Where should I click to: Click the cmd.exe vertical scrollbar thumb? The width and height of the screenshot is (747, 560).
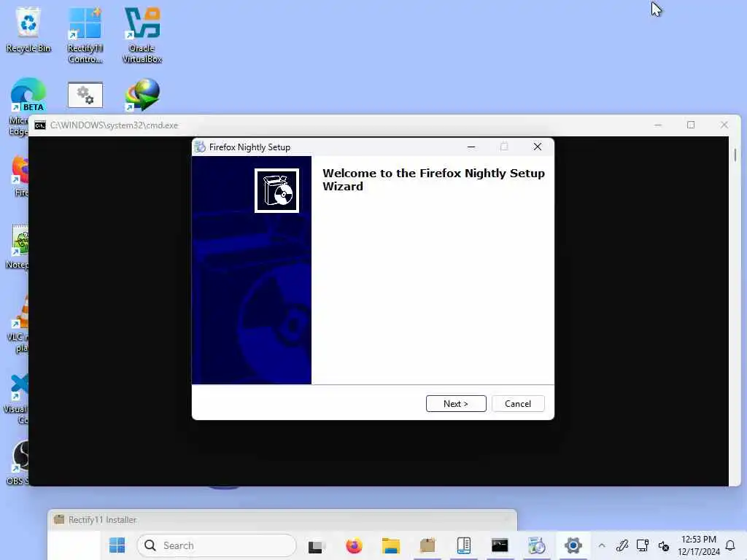[x=735, y=155]
